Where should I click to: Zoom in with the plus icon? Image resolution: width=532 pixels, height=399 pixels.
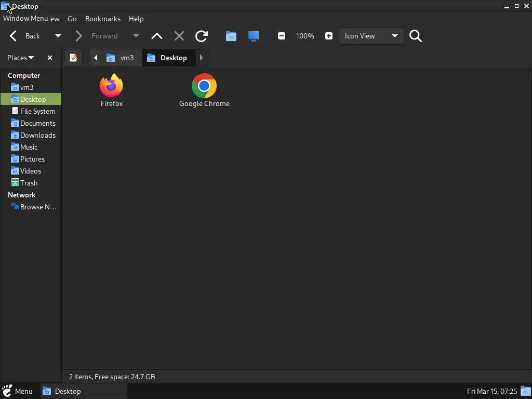tap(328, 36)
